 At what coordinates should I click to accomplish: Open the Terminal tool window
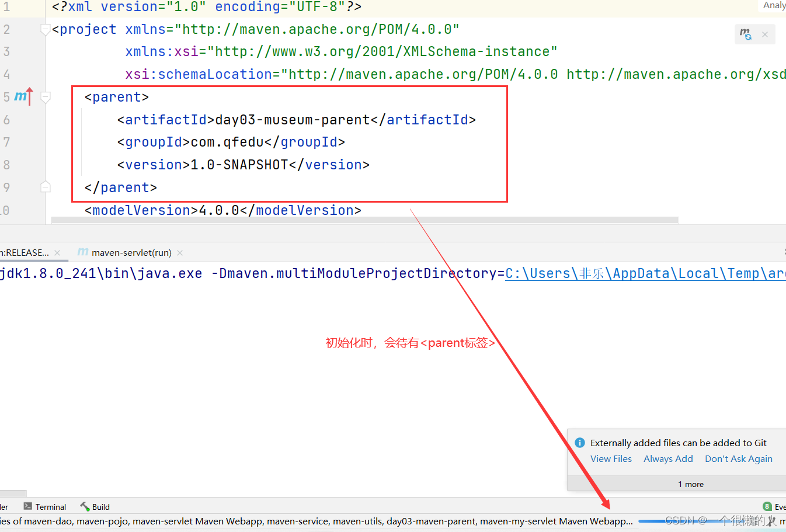44,507
